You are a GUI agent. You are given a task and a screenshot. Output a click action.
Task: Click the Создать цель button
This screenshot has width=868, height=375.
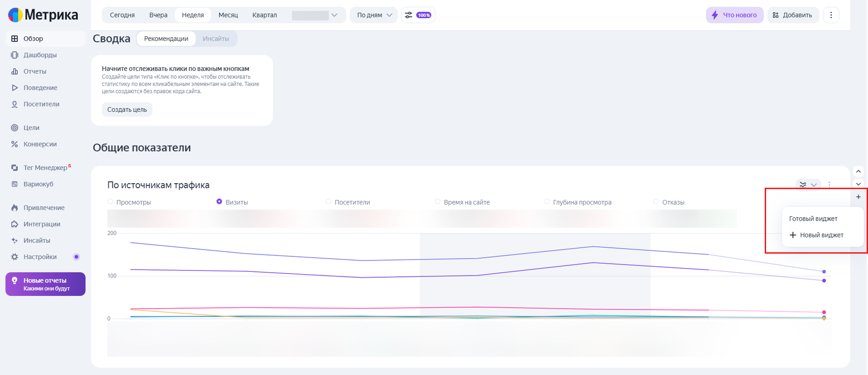point(127,110)
